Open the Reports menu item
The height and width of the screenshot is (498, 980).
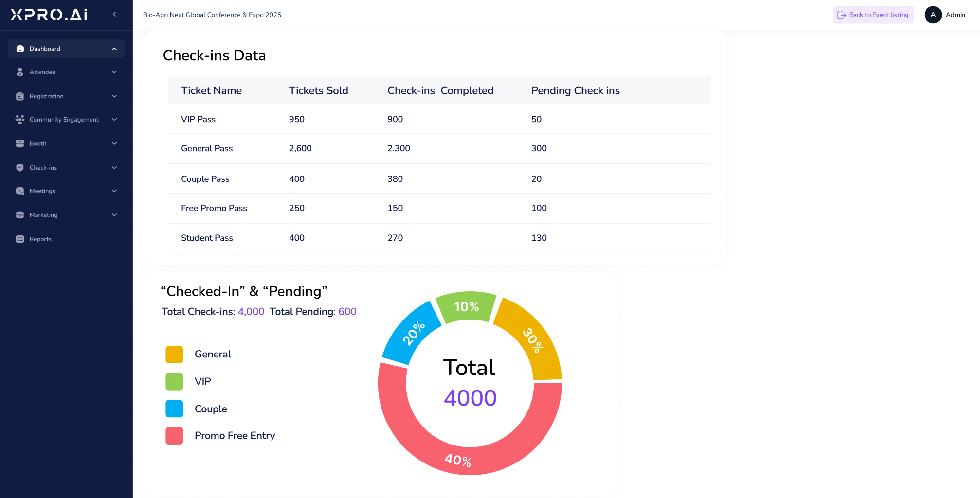(x=40, y=239)
